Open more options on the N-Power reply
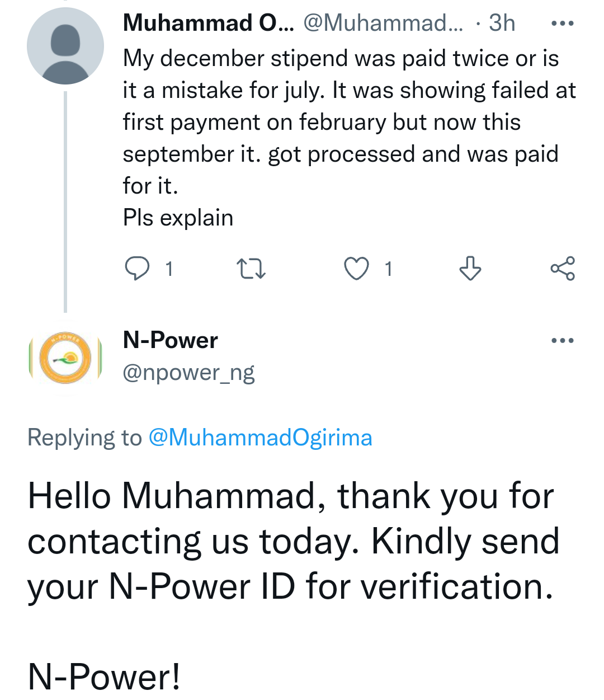The height and width of the screenshot is (700, 604). coord(562,340)
